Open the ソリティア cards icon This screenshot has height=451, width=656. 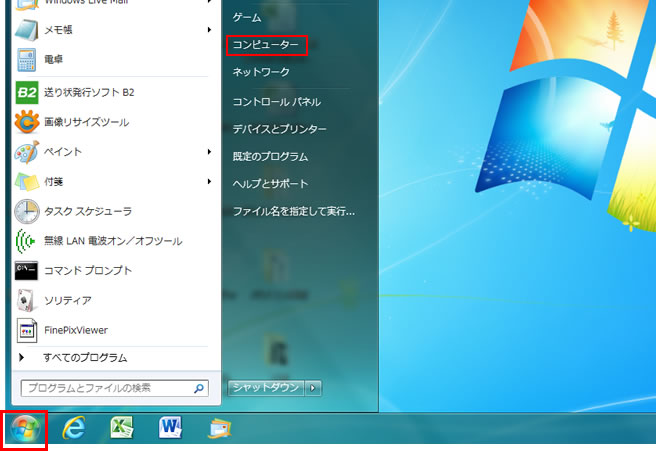click(26, 300)
